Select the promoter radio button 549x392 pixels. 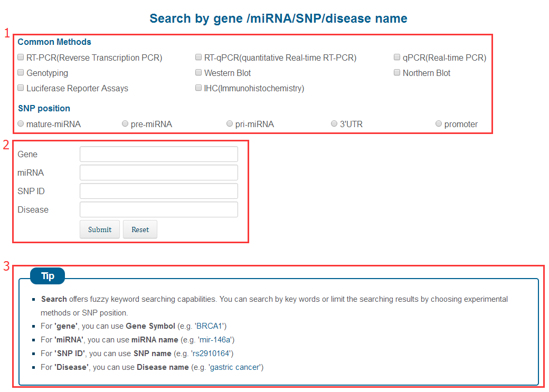[439, 124]
